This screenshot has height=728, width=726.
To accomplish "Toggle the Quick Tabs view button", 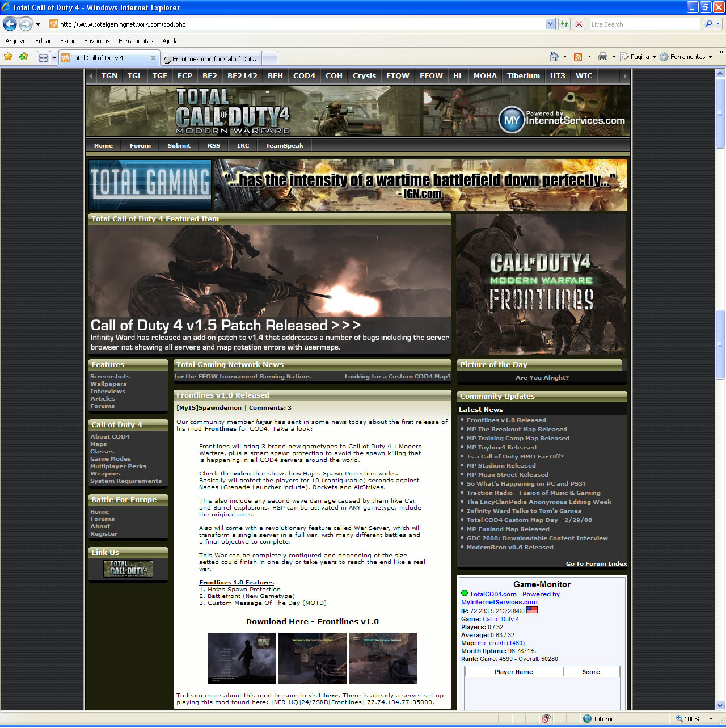I will (x=43, y=58).
